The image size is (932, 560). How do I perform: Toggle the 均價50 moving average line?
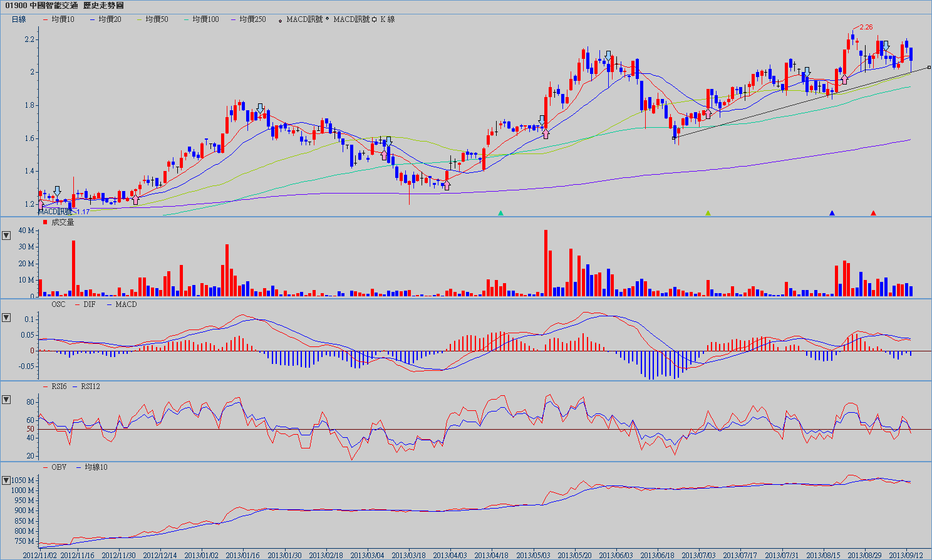pos(152,19)
